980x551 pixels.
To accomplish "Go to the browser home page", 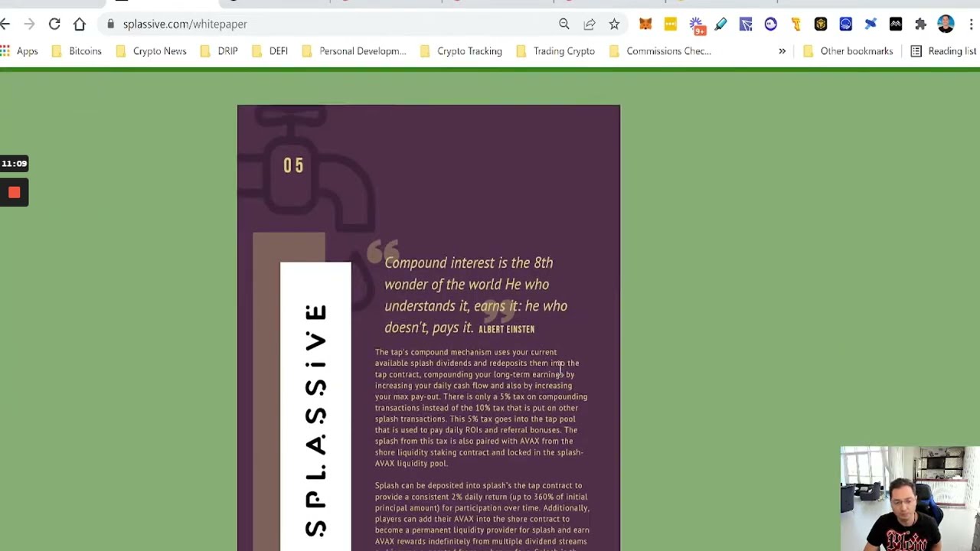I will tap(80, 24).
